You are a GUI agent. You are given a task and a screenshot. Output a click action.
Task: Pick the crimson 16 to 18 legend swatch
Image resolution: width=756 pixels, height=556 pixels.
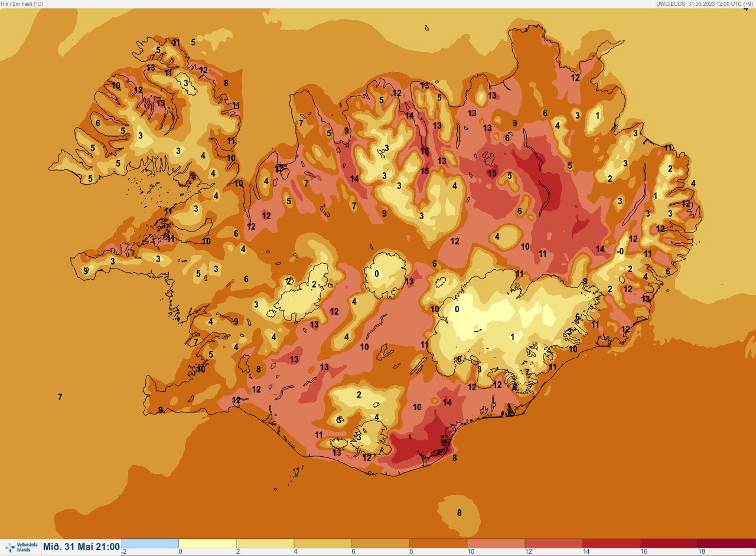669,543
